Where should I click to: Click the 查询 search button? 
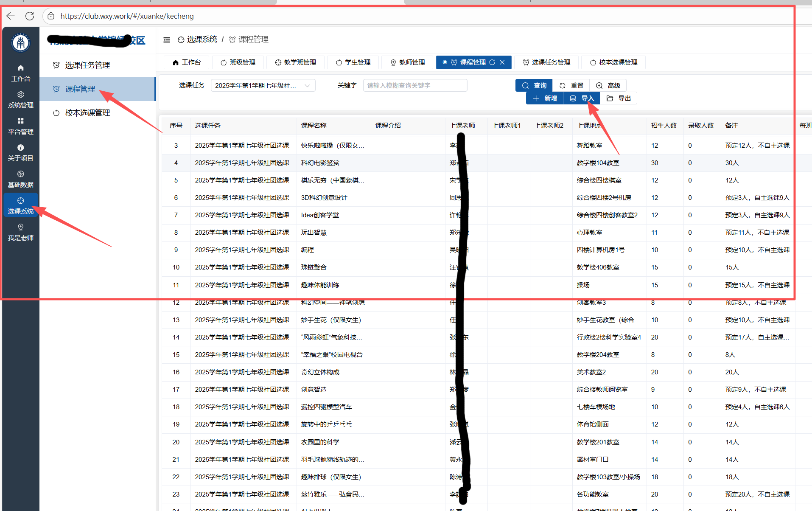point(534,86)
